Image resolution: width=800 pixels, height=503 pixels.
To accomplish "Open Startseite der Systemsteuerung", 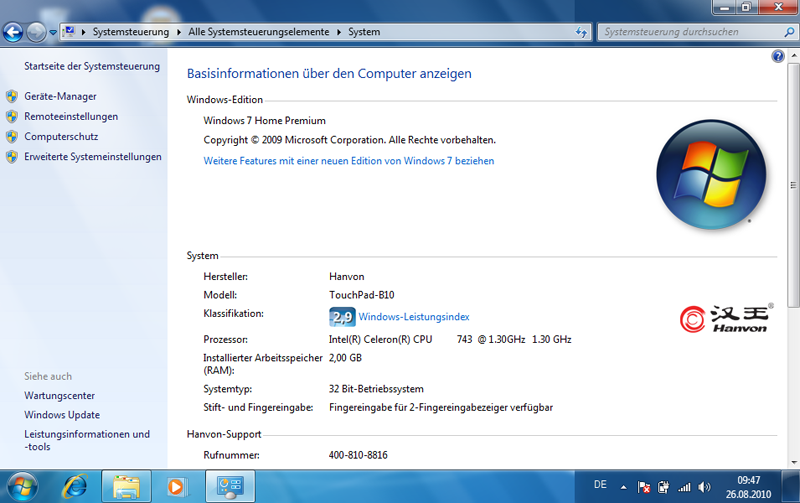I will (92, 66).
